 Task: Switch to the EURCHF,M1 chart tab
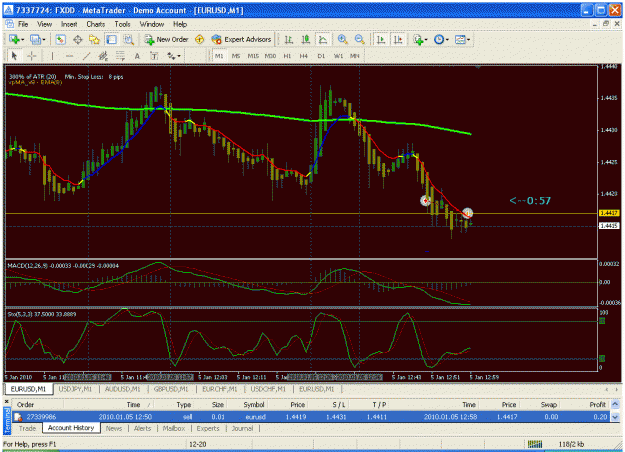[x=220, y=389]
